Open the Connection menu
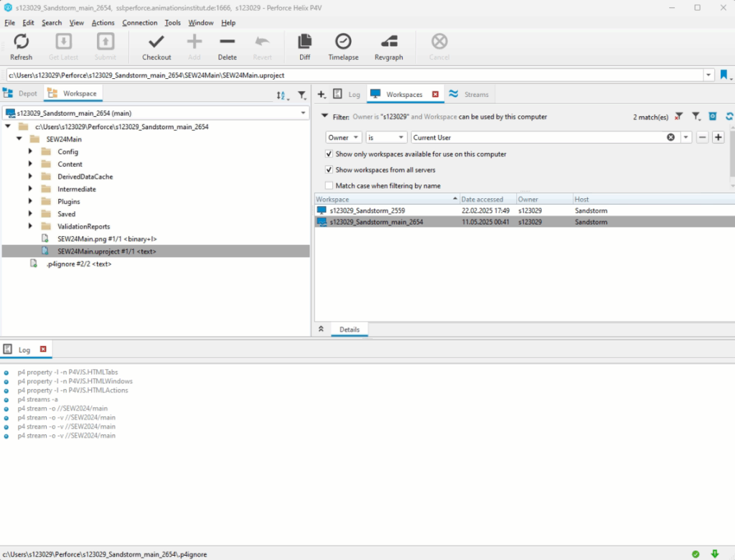The height and width of the screenshot is (560, 735). coord(140,22)
